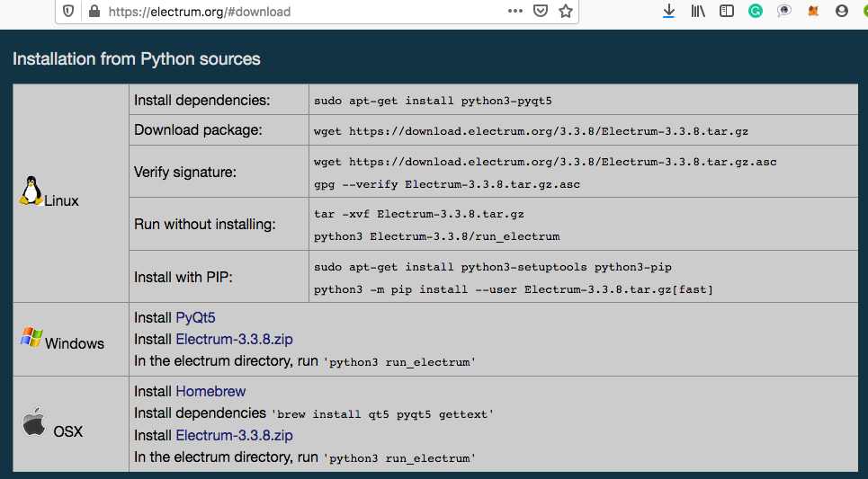This screenshot has width=868, height=479.
Task: Download Electrum-3.3.8.zip in OSX row
Action: [x=234, y=435]
